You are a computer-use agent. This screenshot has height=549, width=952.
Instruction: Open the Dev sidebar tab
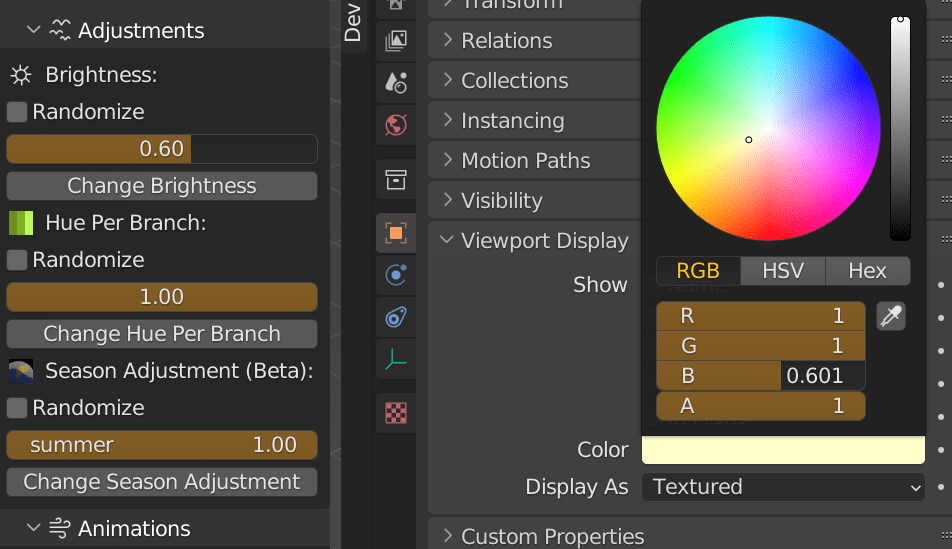click(353, 23)
